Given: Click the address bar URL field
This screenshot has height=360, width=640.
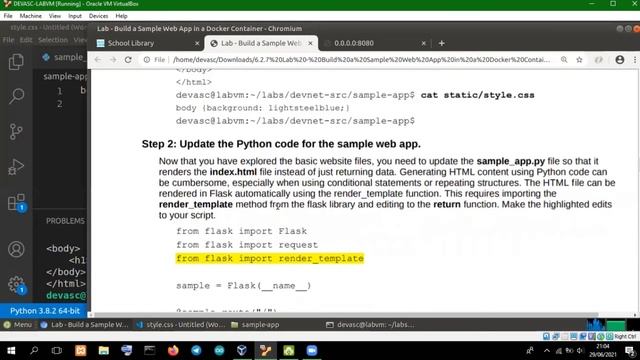Looking at the screenshot, I should [361, 60].
